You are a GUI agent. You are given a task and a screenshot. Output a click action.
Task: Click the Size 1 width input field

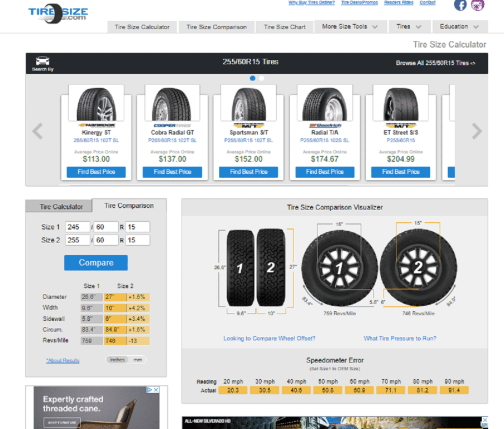click(78, 227)
